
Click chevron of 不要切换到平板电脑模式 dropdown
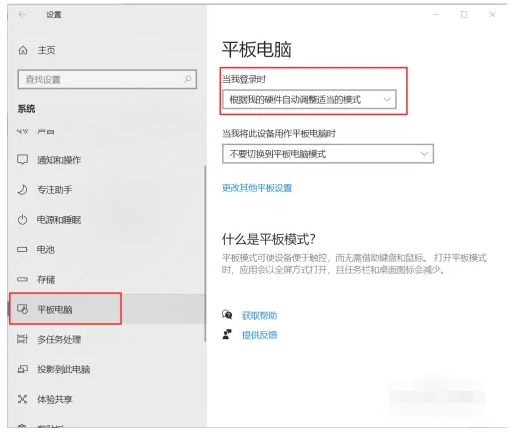coord(424,154)
